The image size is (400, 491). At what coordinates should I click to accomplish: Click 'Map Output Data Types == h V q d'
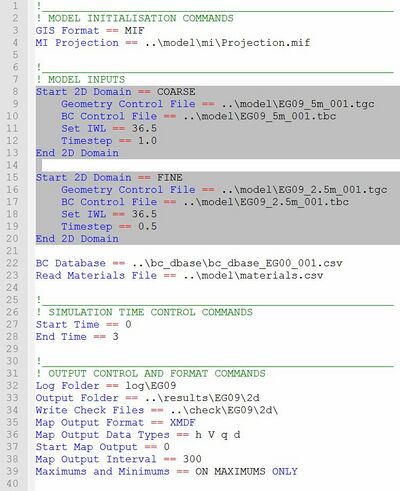(138, 435)
